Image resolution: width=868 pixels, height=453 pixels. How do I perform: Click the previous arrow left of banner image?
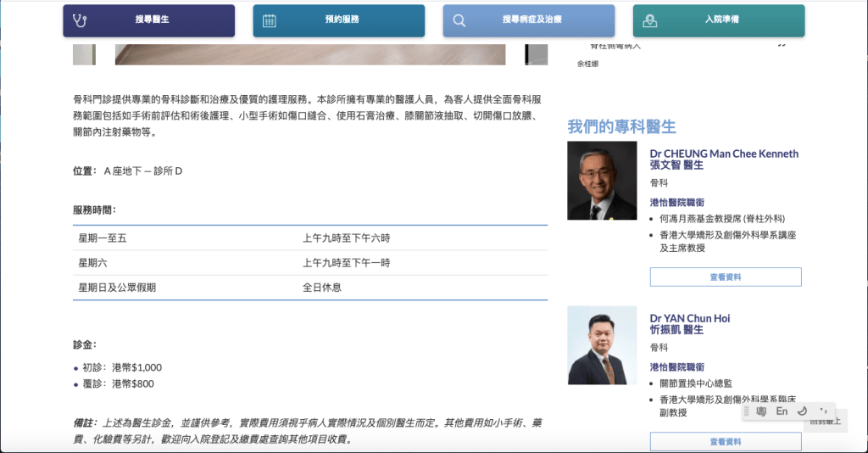84,54
